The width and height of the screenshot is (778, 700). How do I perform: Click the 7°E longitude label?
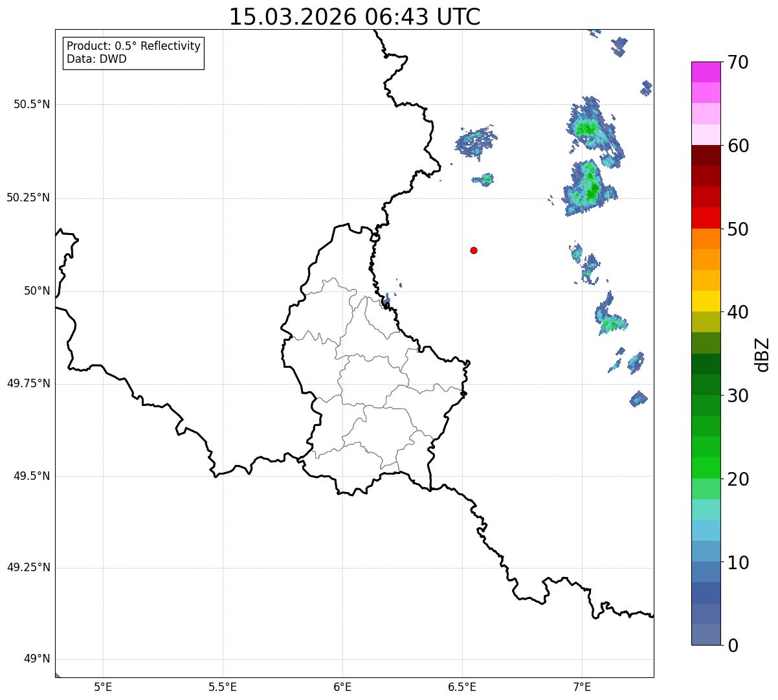(x=582, y=687)
